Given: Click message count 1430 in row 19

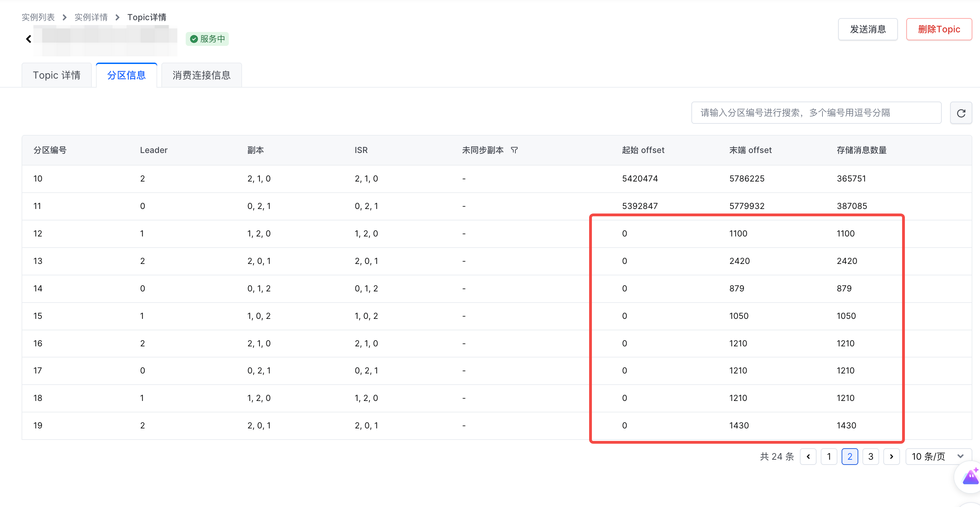Looking at the screenshot, I should [846, 425].
